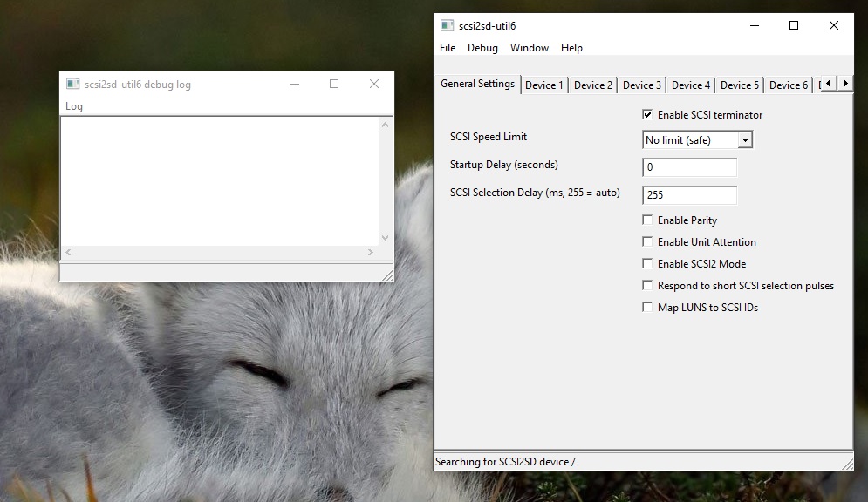Click the debug log window app icon
868x502 pixels.
point(72,84)
